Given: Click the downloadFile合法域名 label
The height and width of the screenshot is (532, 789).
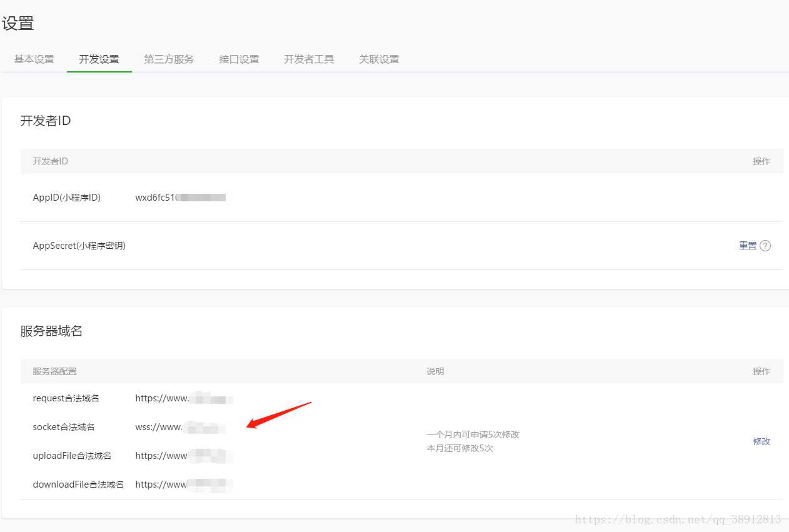Looking at the screenshot, I should pyautogui.click(x=78, y=484).
